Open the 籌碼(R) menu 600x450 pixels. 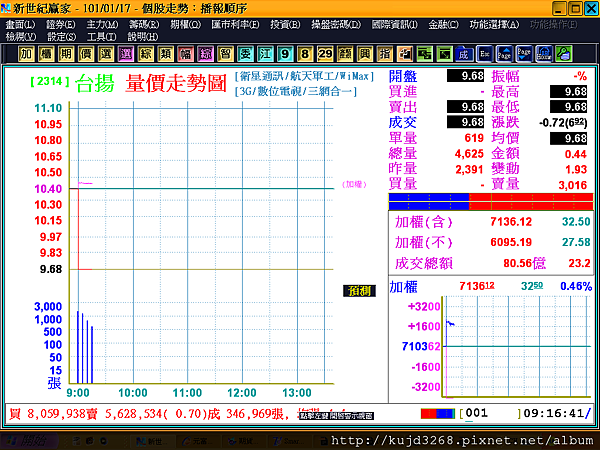[x=144, y=24]
